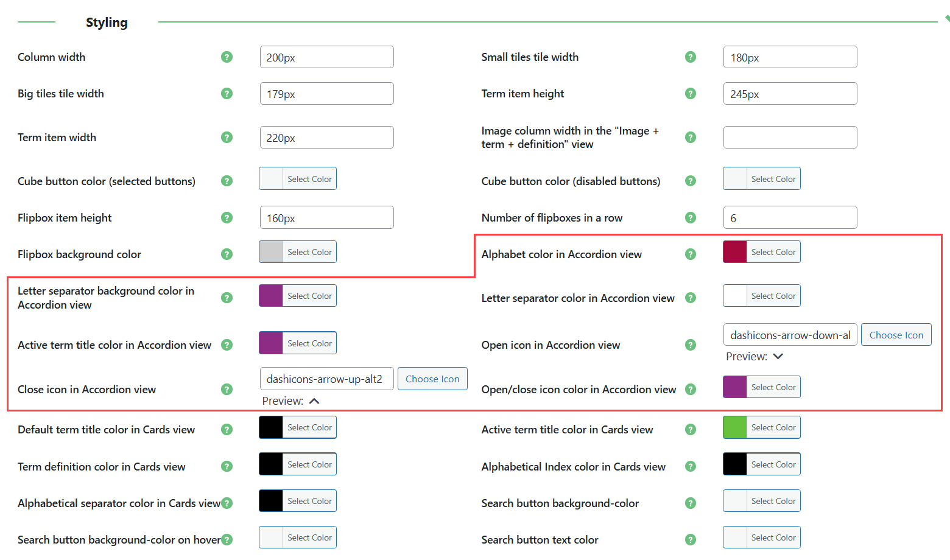
Task: Click the dark red swatch for Alphabet color
Action: pos(734,251)
